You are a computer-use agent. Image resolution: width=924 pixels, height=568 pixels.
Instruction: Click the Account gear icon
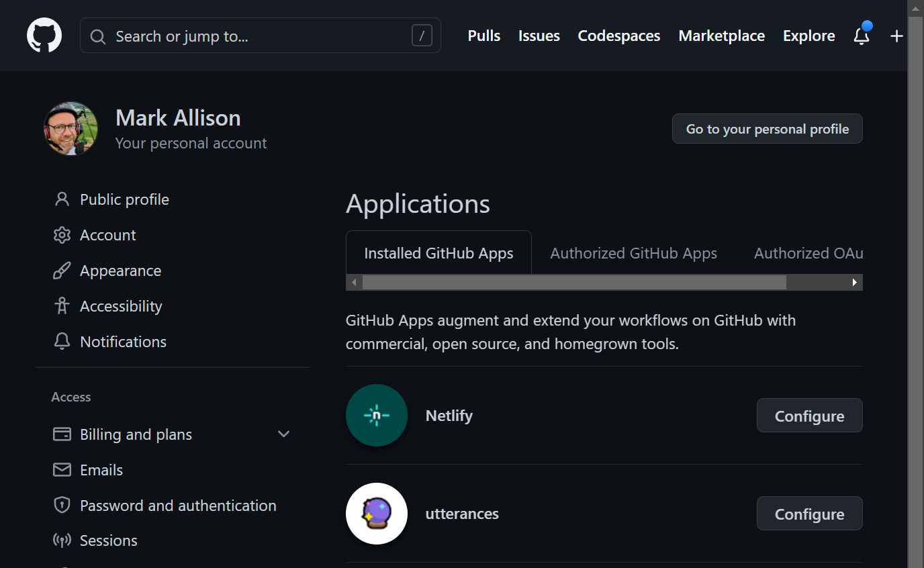click(62, 235)
